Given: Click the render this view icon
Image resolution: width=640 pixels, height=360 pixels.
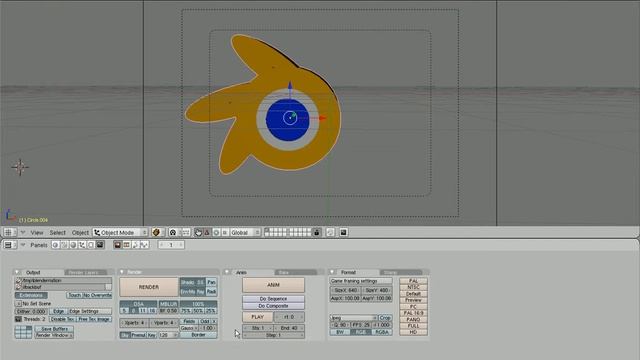Looking at the screenshot, I should 344,232.
